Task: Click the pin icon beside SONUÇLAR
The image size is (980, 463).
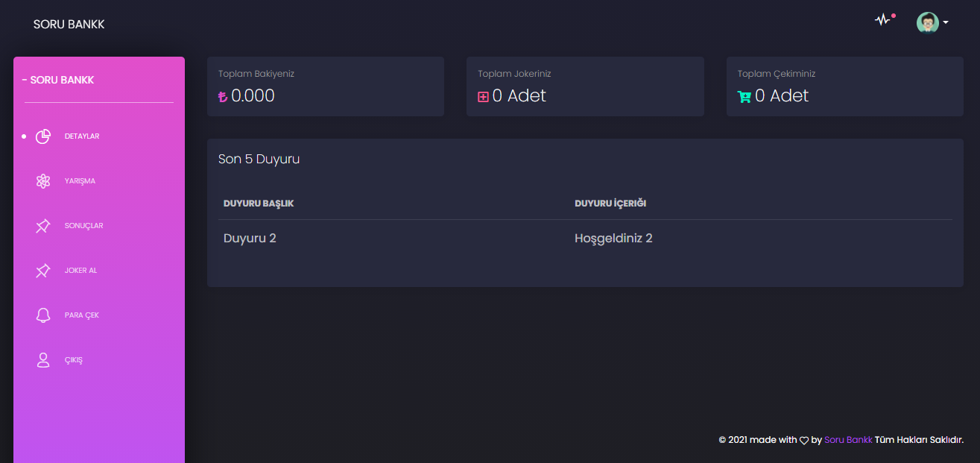Action: click(43, 226)
